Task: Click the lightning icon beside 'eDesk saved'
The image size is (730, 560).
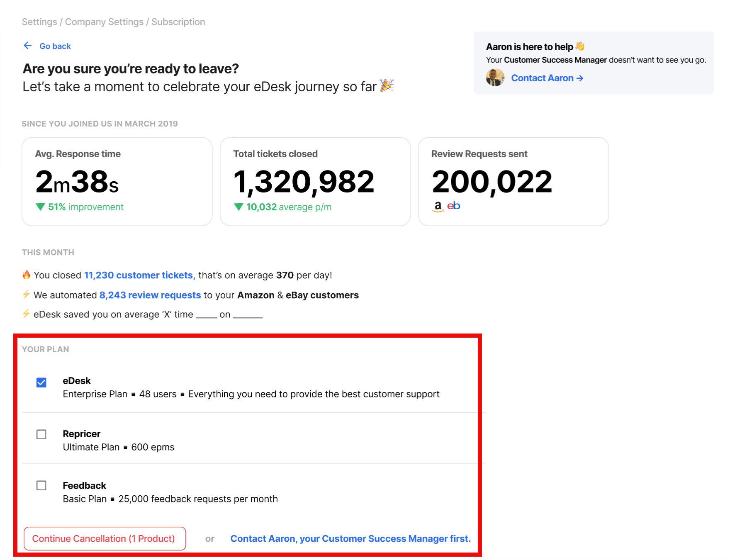Action: click(x=26, y=314)
